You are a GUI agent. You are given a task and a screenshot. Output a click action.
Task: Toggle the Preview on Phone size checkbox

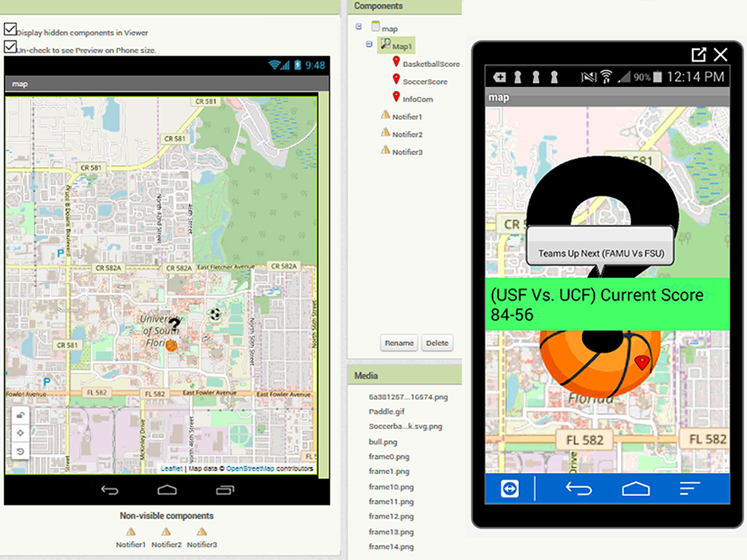point(10,47)
